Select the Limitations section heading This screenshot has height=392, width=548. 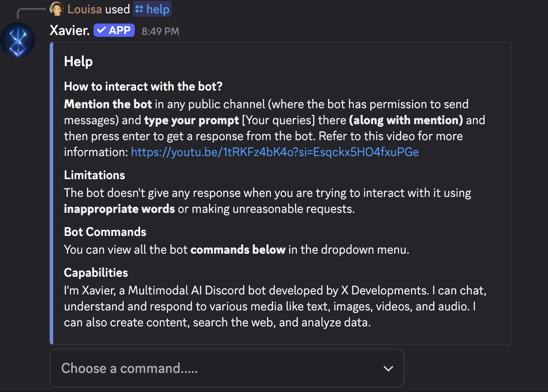point(94,175)
